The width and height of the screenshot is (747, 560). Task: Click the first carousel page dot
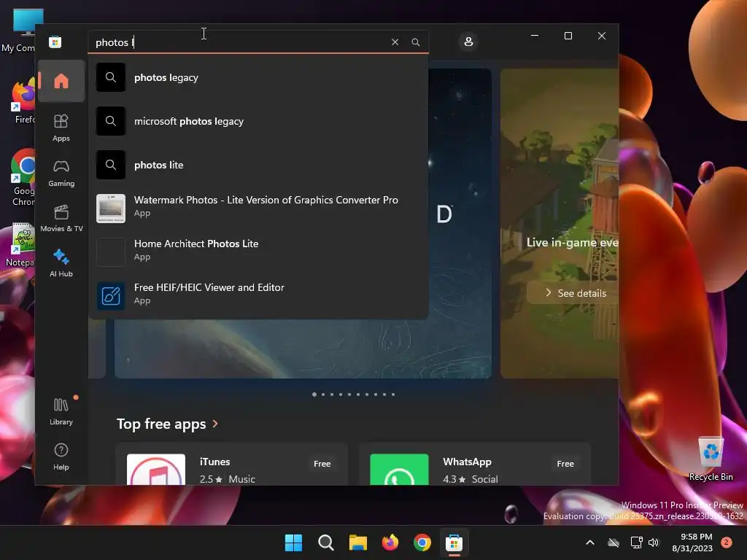coord(314,394)
